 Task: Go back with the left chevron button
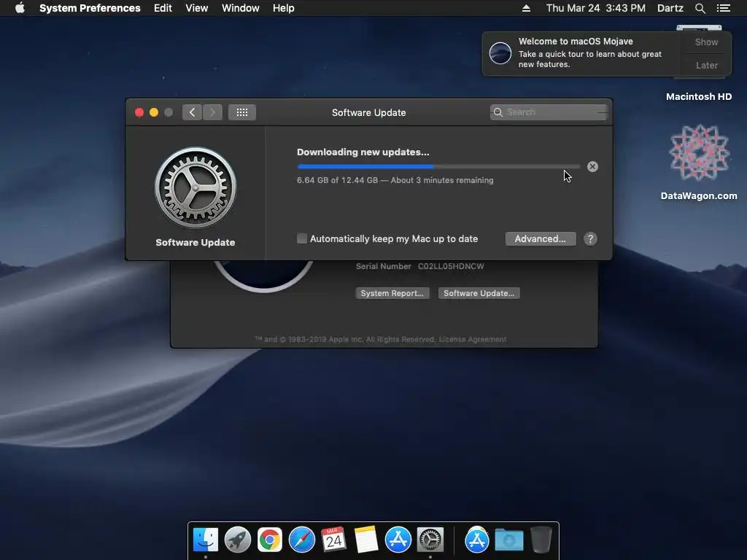[x=192, y=112]
